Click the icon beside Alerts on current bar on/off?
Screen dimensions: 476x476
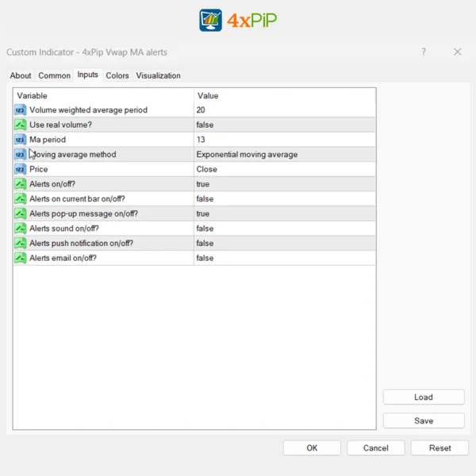pyautogui.click(x=20, y=199)
